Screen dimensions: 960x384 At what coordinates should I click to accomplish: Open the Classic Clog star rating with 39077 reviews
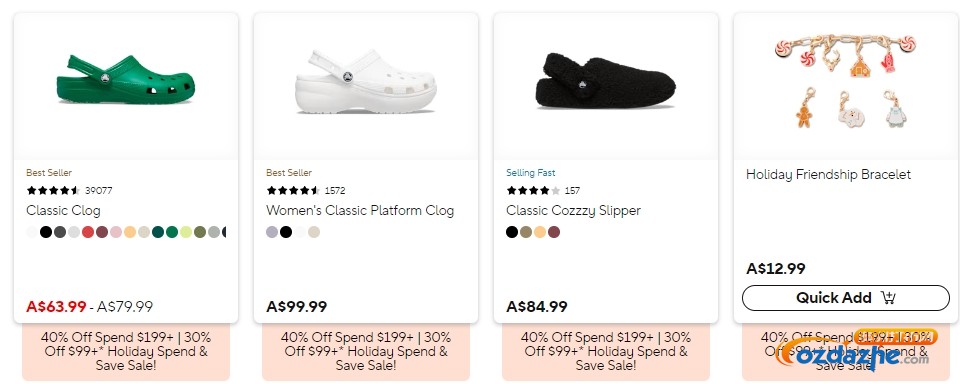[x=69, y=190]
